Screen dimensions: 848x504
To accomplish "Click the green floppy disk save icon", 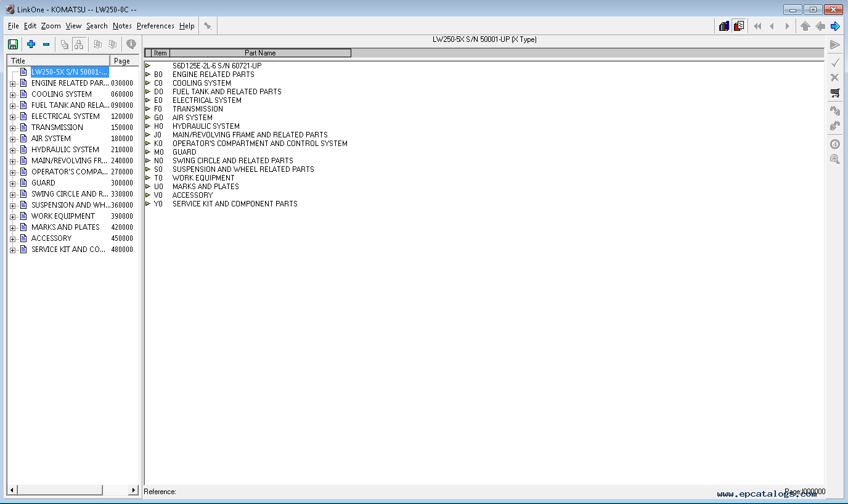I will (13, 44).
